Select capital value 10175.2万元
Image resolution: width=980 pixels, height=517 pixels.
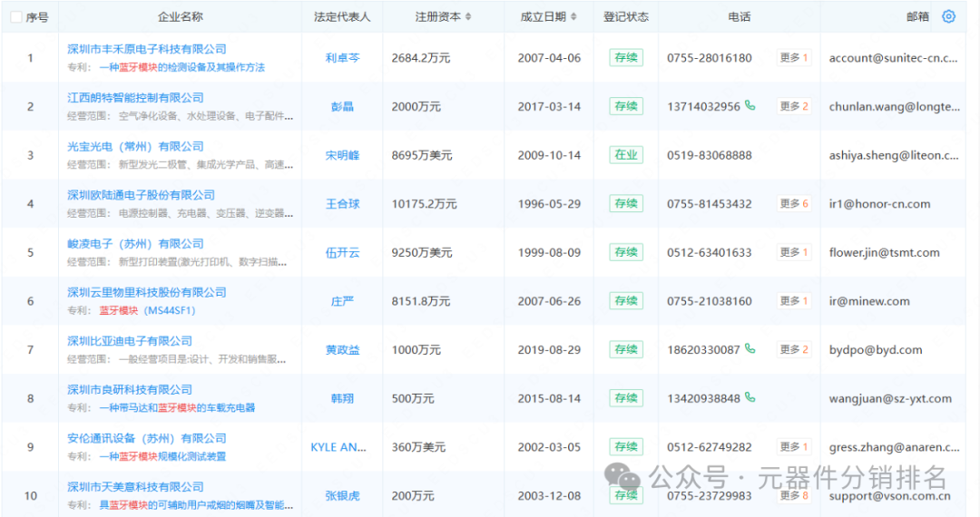pos(424,203)
